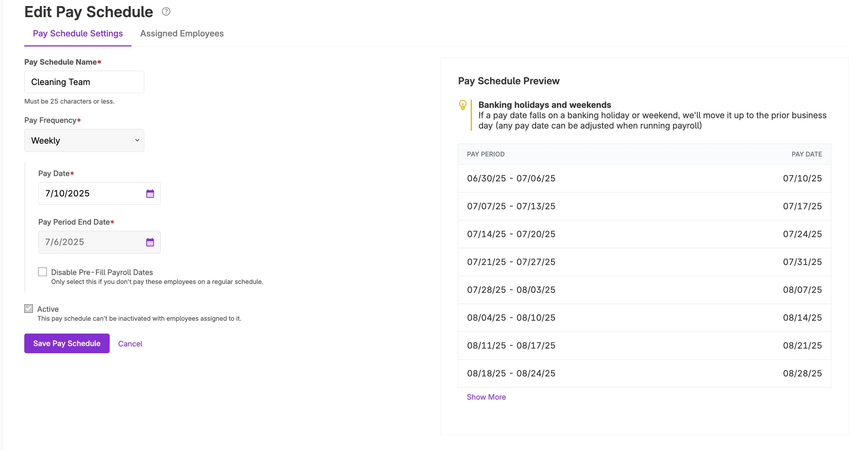Select the Pay Schedule Settings tab
This screenshot has width=868, height=450.
78,34
